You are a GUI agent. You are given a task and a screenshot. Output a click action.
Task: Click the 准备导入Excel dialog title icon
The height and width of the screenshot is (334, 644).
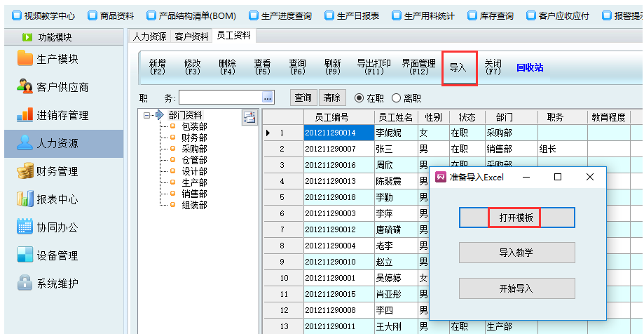coord(441,177)
